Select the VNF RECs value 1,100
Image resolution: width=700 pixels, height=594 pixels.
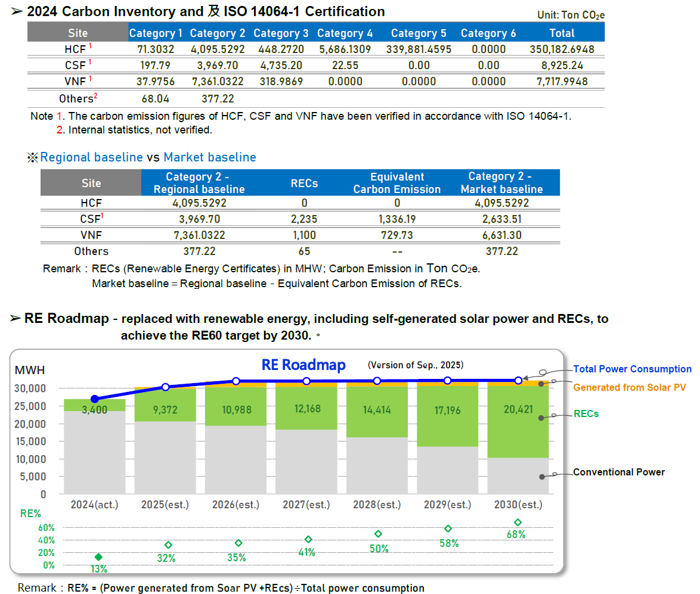[304, 235]
